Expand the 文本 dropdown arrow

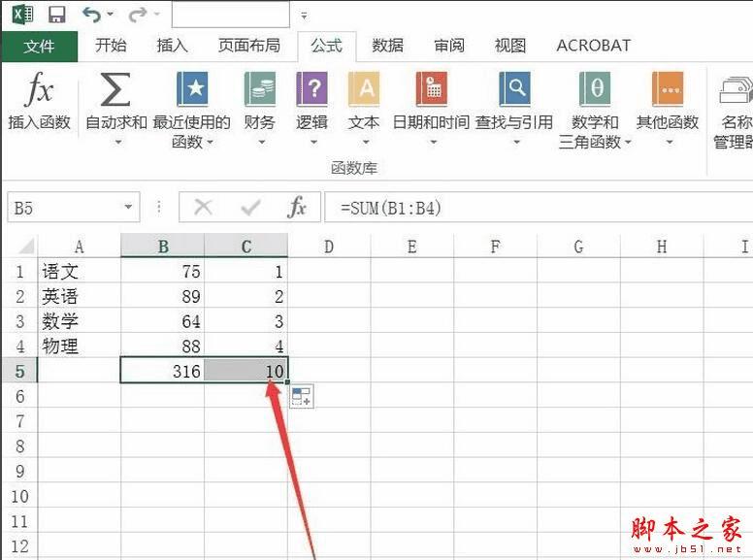(x=366, y=142)
